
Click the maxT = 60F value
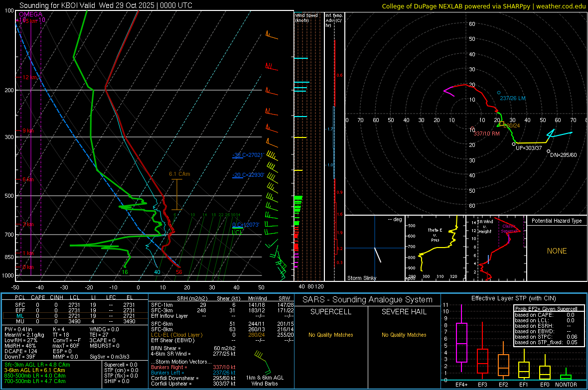(66, 346)
